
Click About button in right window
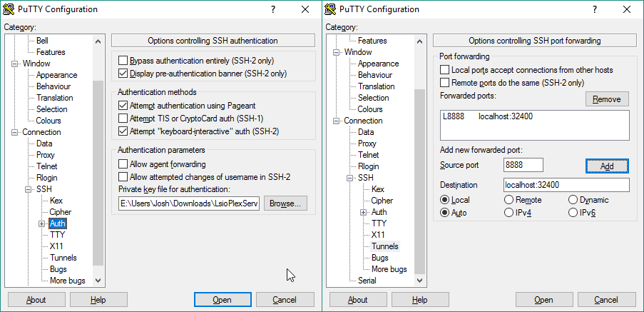pyautogui.click(x=358, y=300)
